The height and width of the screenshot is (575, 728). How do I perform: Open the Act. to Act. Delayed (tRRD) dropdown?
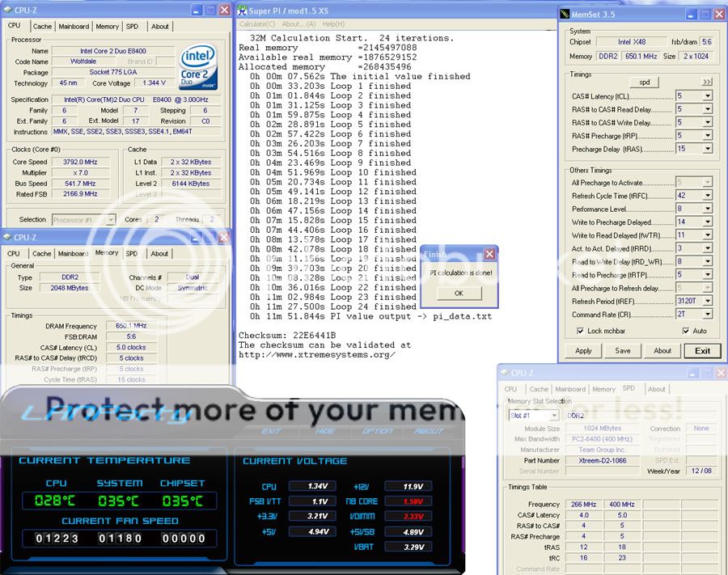(707, 248)
